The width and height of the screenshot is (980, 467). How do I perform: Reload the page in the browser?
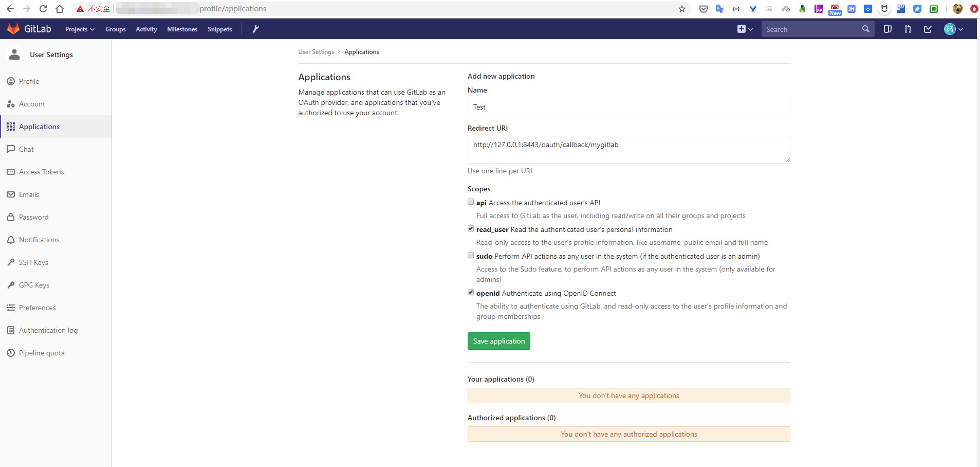click(x=43, y=9)
